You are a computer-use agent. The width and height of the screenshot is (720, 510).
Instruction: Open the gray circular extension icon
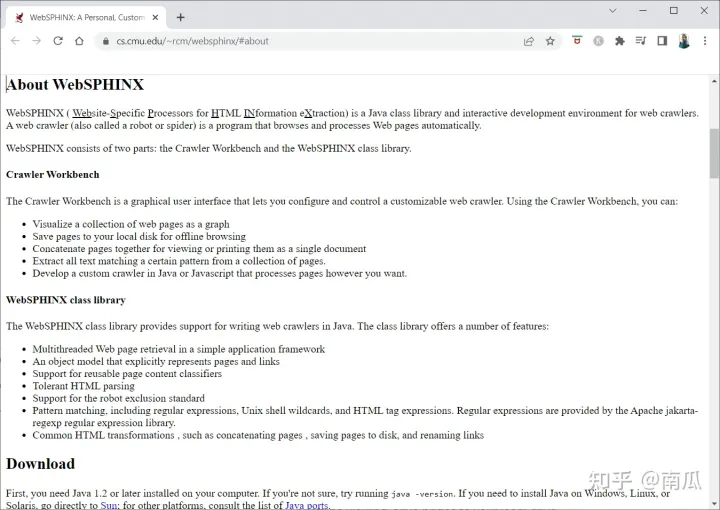pyautogui.click(x=598, y=41)
